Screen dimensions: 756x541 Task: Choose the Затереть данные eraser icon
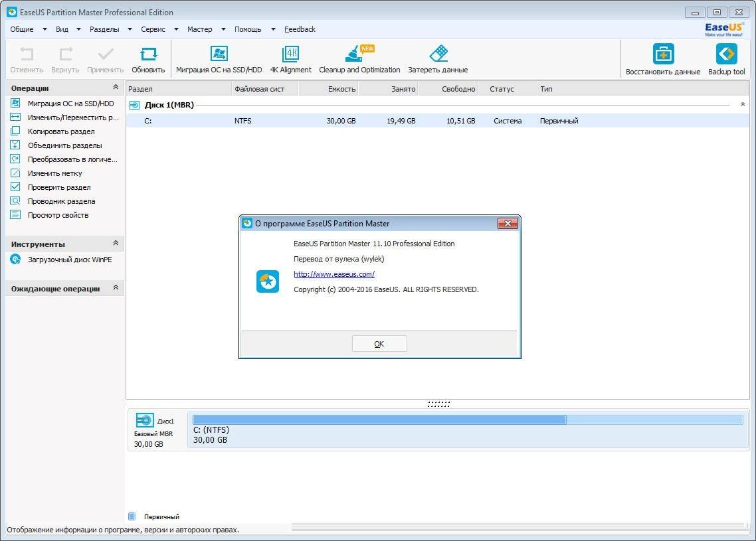[x=438, y=54]
